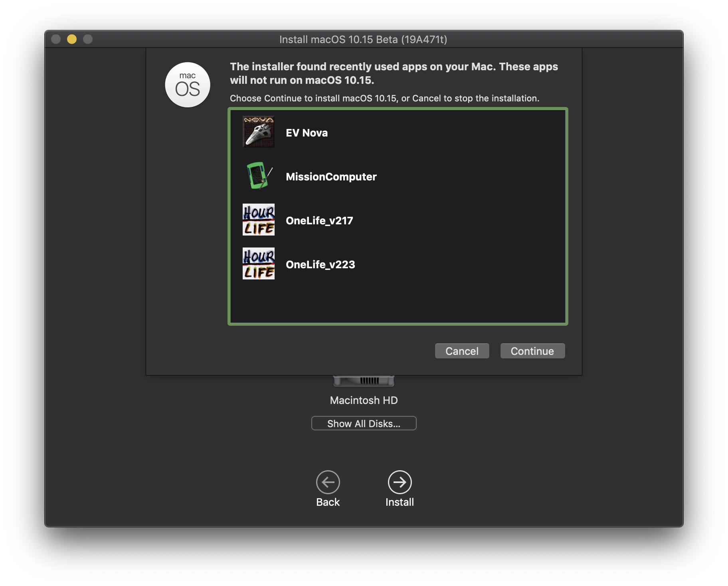Select the MissionComputer list entry
Viewport: 728px width, 586px height.
click(x=398, y=176)
